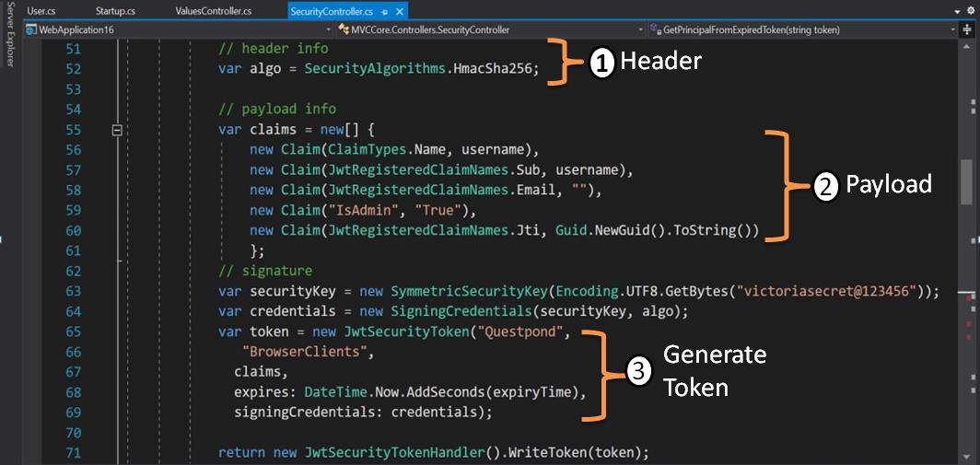
Task: Click the "True" string on line 59
Action: coord(438,210)
